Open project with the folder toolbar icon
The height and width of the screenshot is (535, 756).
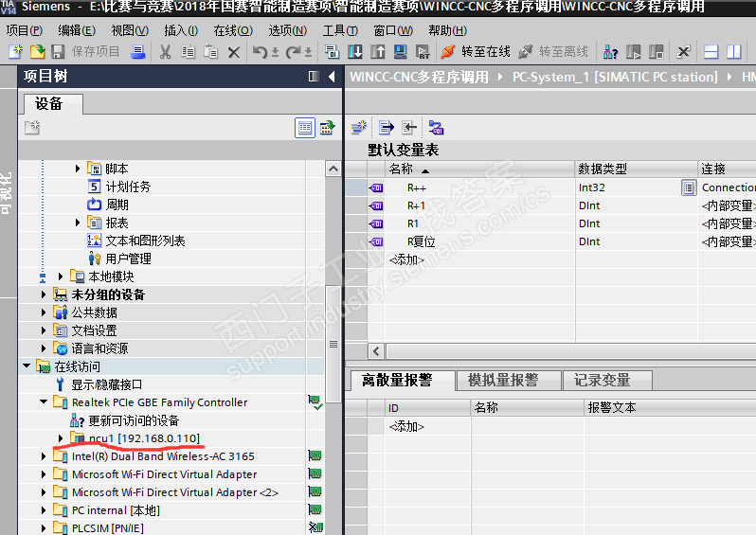click(37, 51)
